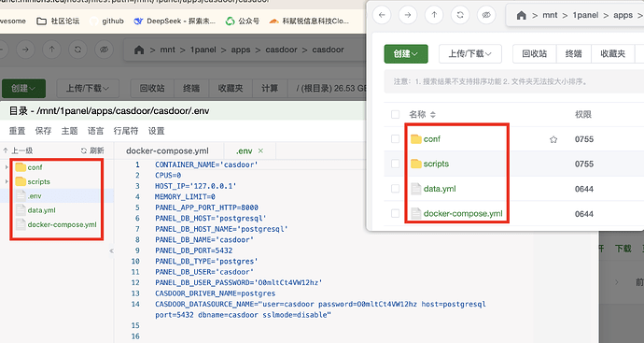The height and width of the screenshot is (343, 644).
Task: Click the forward arrow in the background file manager
Action: click(x=25, y=50)
